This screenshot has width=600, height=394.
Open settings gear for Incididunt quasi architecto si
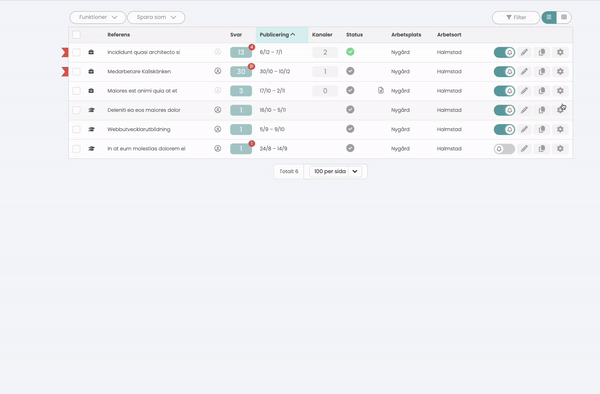click(560, 52)
